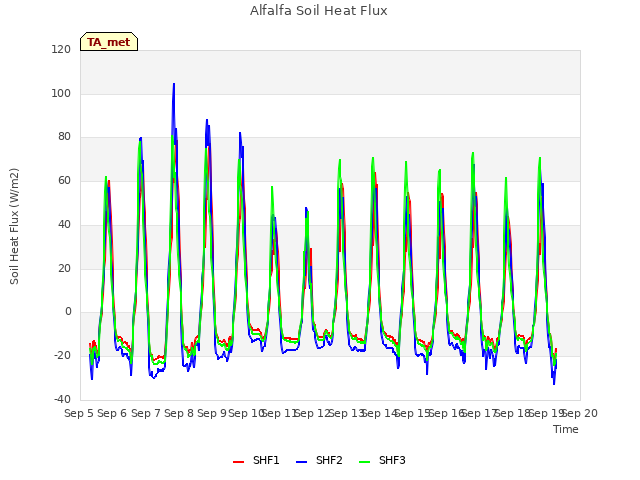Click the -40 y-axis tick label
This screenshot has width=640, height=480.
pyautogui.click(x=62, y=399)
